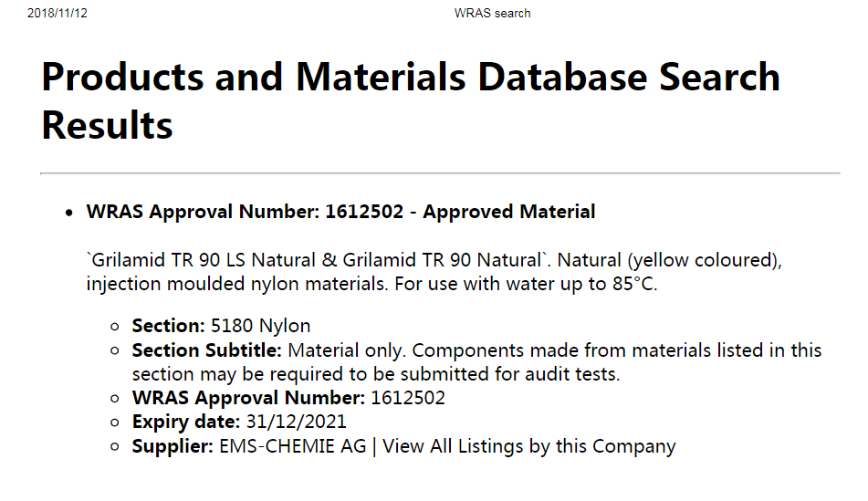Viewport: 868px width, 501px height.
Task: Click the EMS-CHEMIE AG supplier name
Action: coord(293,446)
